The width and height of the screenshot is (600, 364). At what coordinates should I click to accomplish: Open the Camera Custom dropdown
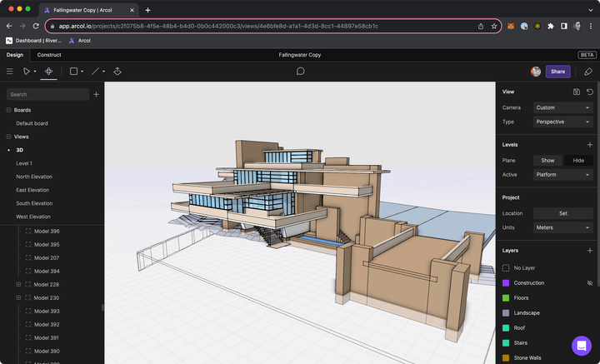[562, 107]
